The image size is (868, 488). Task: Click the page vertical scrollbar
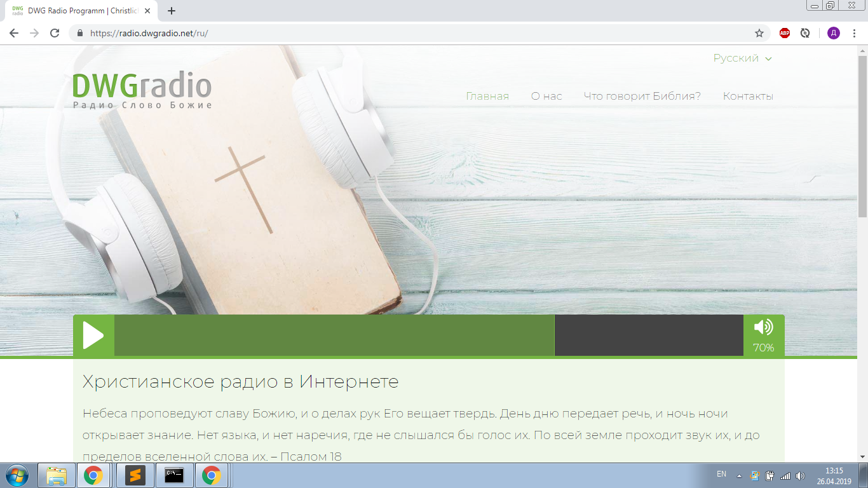tap(863, 137)
